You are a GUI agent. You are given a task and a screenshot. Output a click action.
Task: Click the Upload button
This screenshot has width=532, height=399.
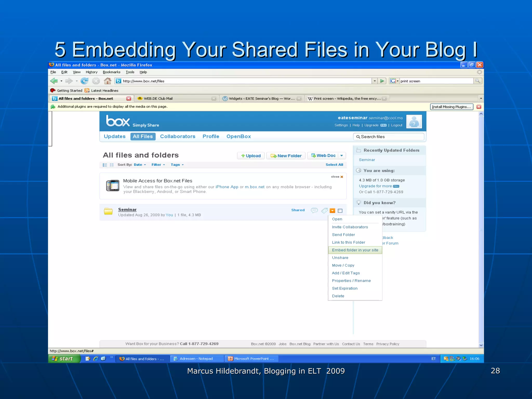pos(251,156)
